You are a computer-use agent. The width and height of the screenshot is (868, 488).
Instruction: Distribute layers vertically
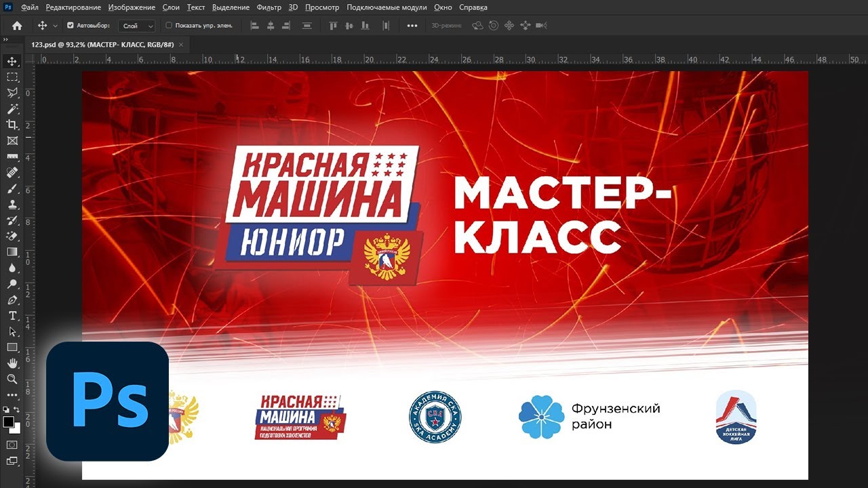pos(307,26)
